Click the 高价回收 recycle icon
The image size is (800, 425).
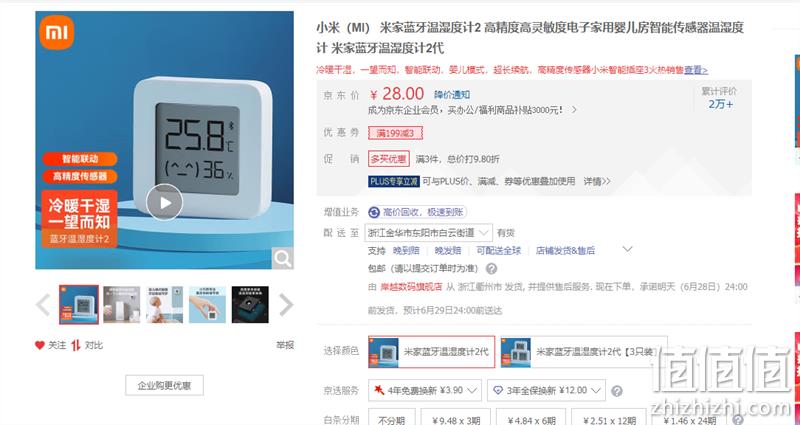point(374,212)
